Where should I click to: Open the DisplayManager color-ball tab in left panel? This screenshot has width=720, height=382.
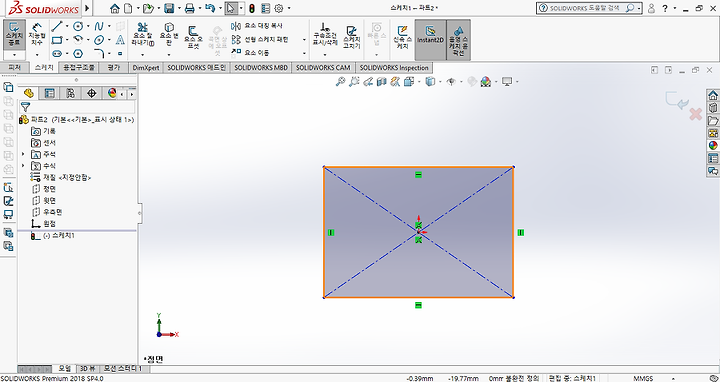(112, 93)
